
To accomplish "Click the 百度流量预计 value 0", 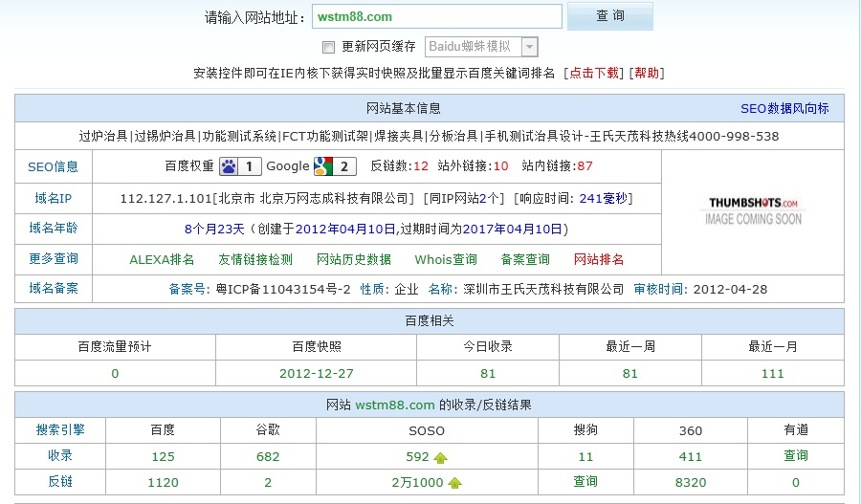I will [115, 374].
